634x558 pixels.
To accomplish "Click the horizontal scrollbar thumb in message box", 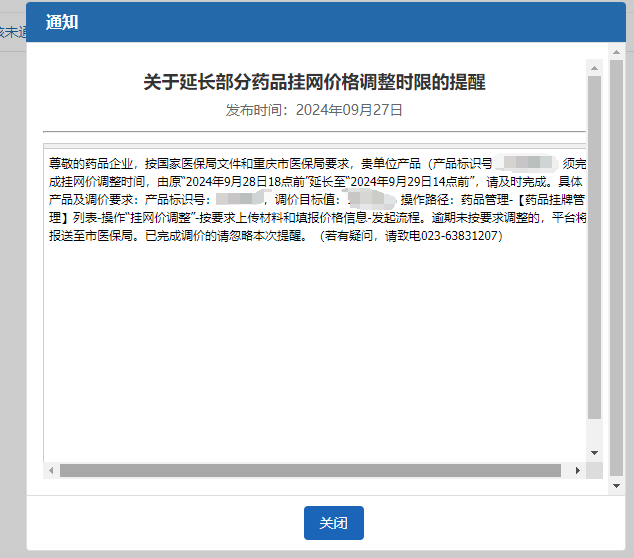I will 310,470.
